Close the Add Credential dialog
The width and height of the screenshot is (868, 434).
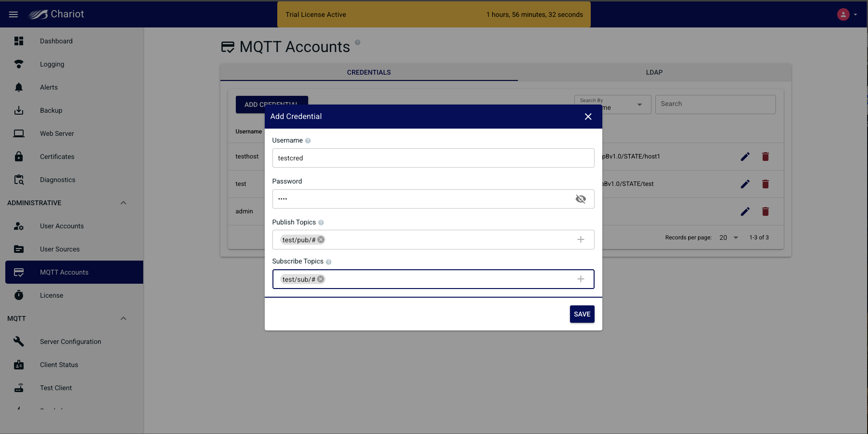point(588,117)
